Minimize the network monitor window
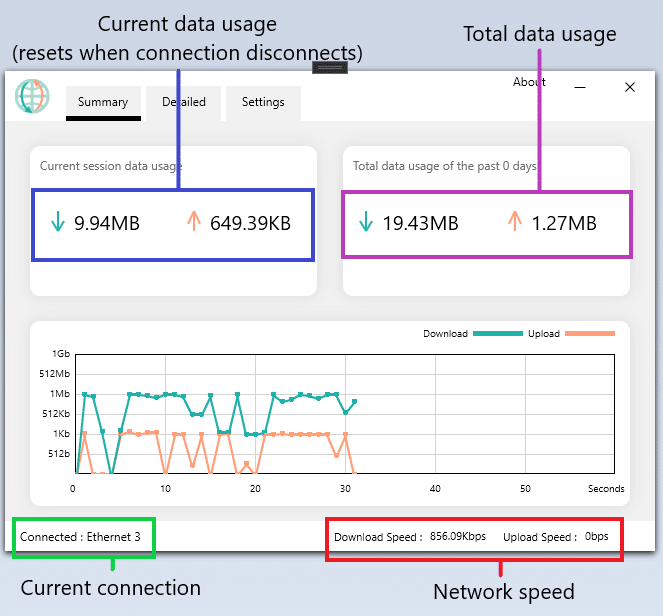663x616 pixels. pyautogui.click(x=580, y=87)
